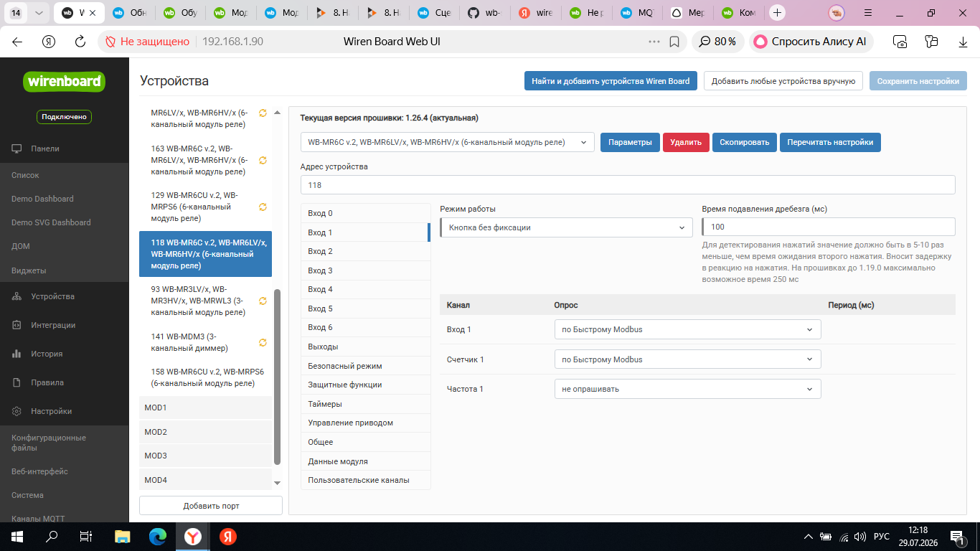Select device 93 WB-MR3LV/x in list
Screen dimensions: 980x551
click(205, 301)
